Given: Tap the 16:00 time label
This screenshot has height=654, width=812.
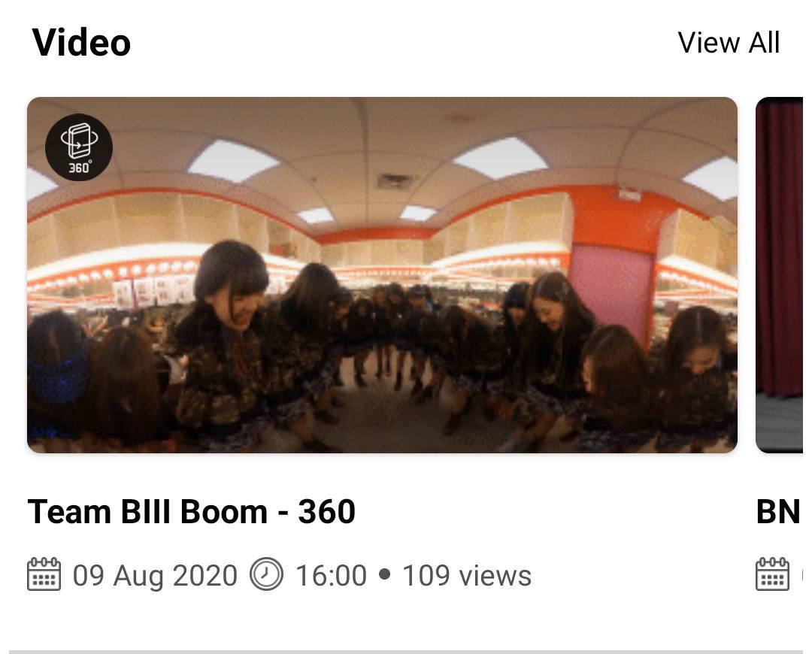Looking at the screenshot, I should tap(331, 575).
